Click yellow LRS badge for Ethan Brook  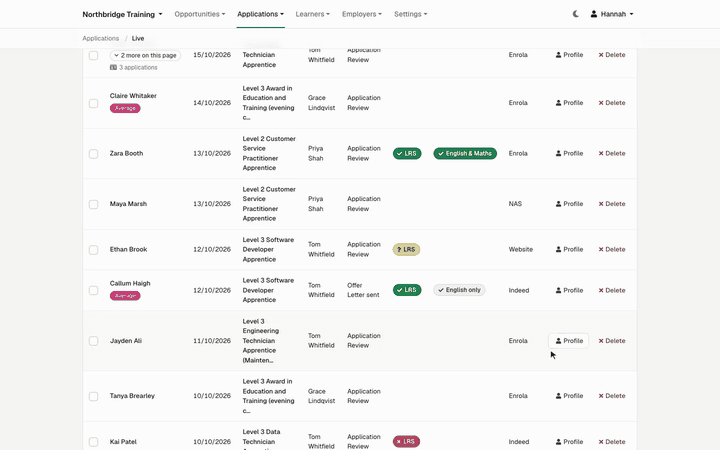406,249
